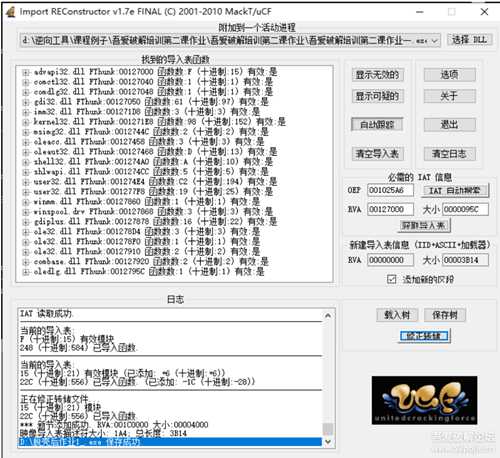Click the 保存树 save tree button
This screenshot has height=458, width=500.
pos(445,315)
